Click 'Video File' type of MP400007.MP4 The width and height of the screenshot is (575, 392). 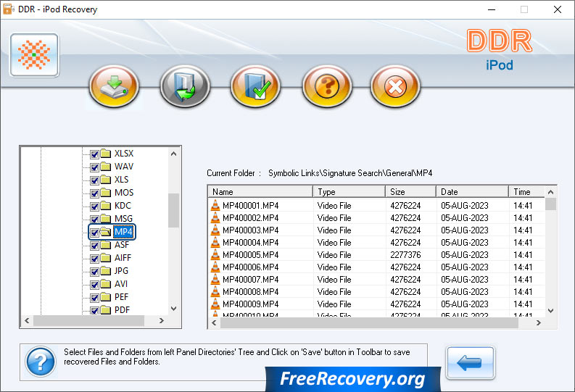334,279
